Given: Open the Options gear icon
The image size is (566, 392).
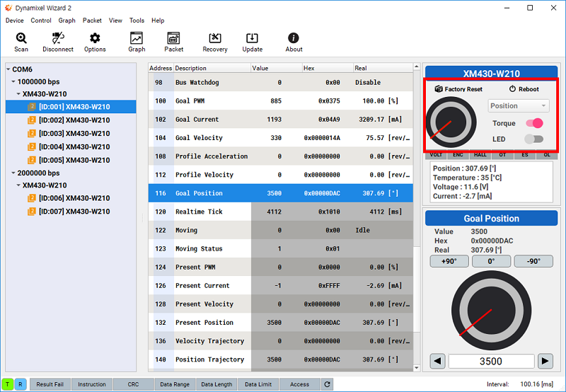Looking at the screenshot, I should pos(95,42).
